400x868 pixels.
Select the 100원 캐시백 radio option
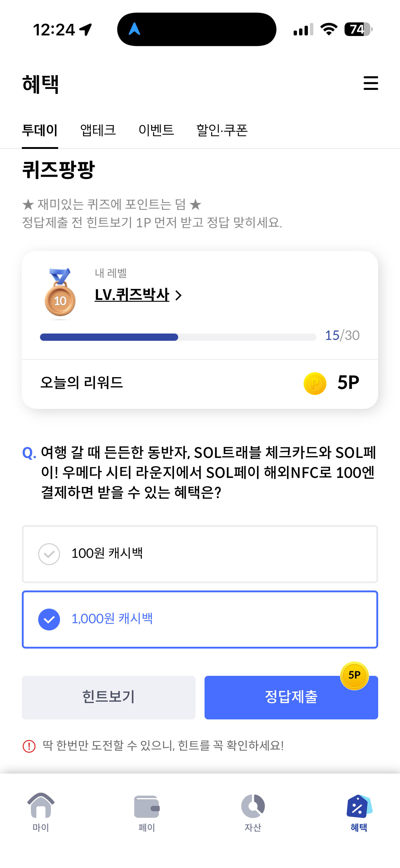[x=200, y=554]
